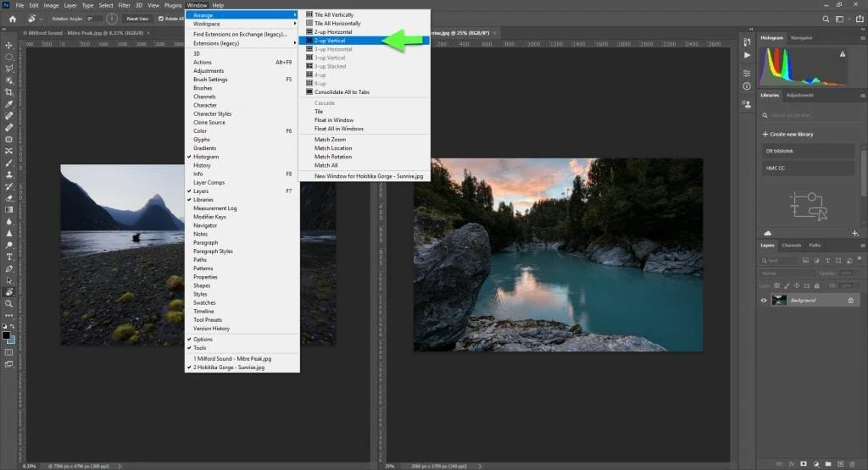Click the delete layer trash icon
The width and height of the screenshot is (868, 470).
pyautogui.click(x=853, y=464)
